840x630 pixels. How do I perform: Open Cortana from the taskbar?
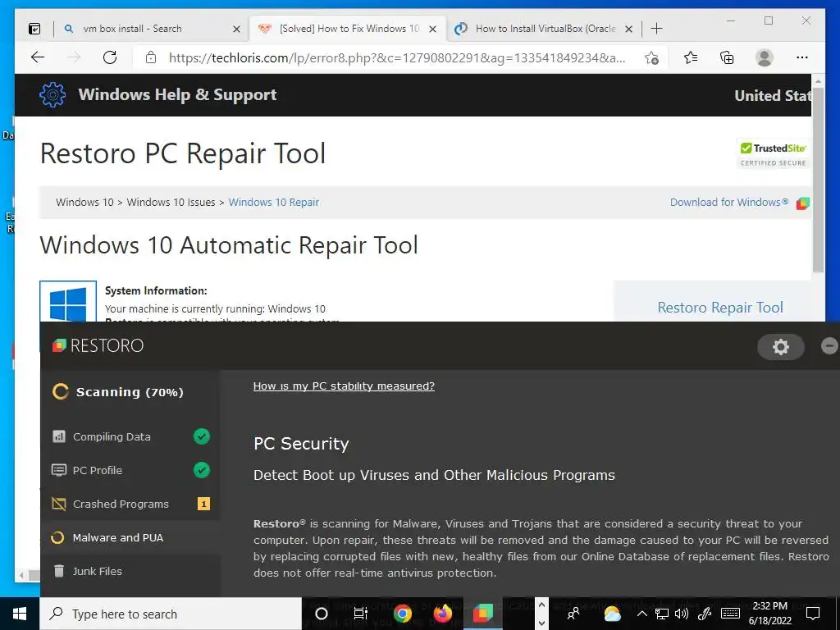(321, 614)
